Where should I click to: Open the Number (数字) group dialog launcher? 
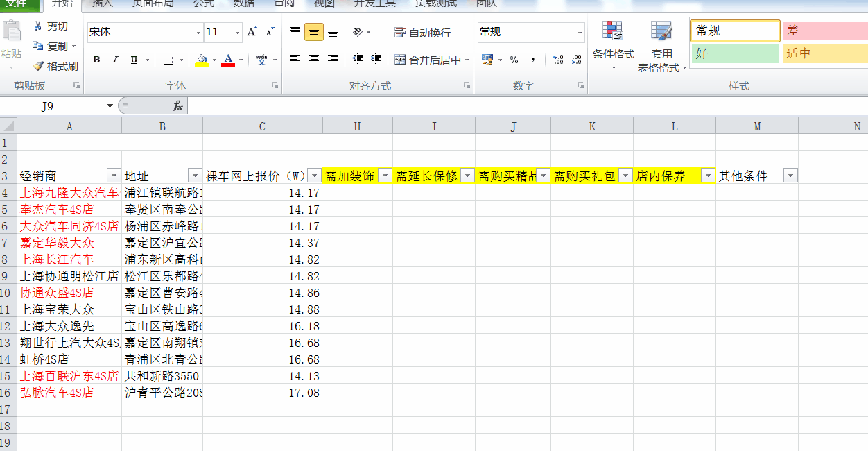[x=580, y=85]
